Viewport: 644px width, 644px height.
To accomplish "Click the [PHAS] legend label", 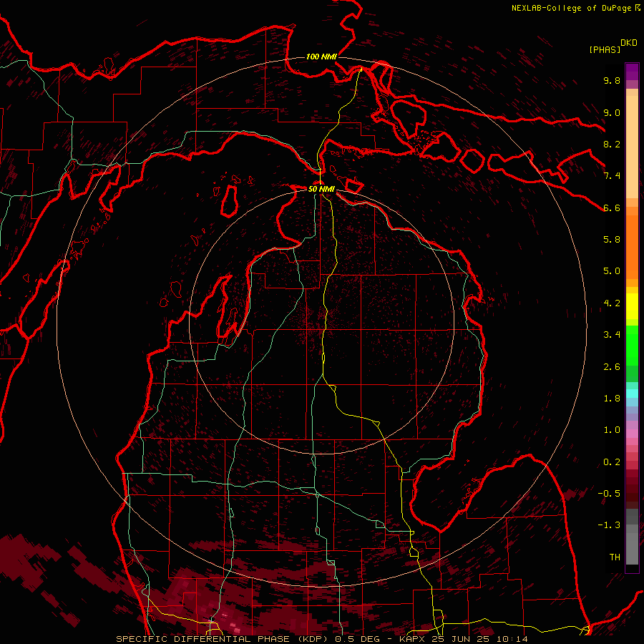I will coord(605,49).
